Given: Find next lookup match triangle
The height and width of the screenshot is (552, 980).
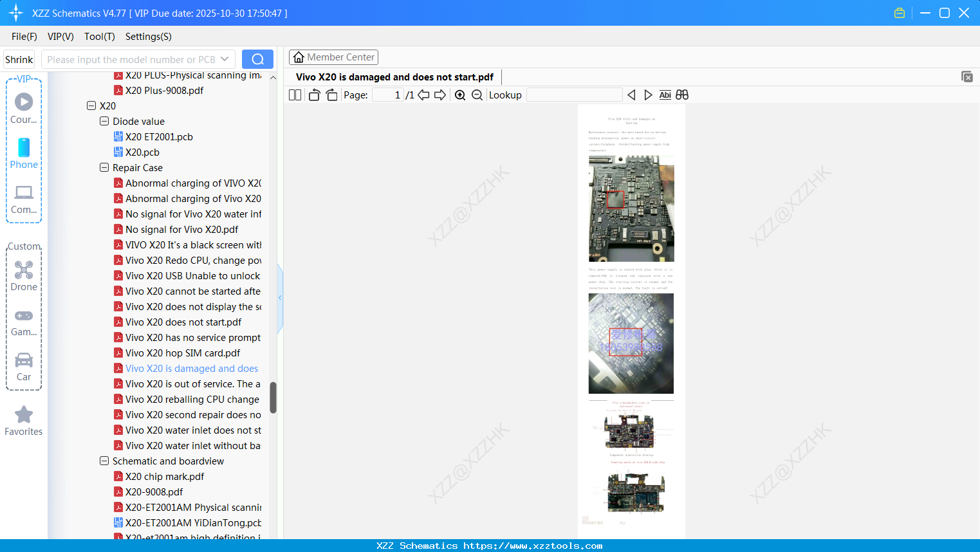Looking at the screenshot, I should [x=648, y=95].
